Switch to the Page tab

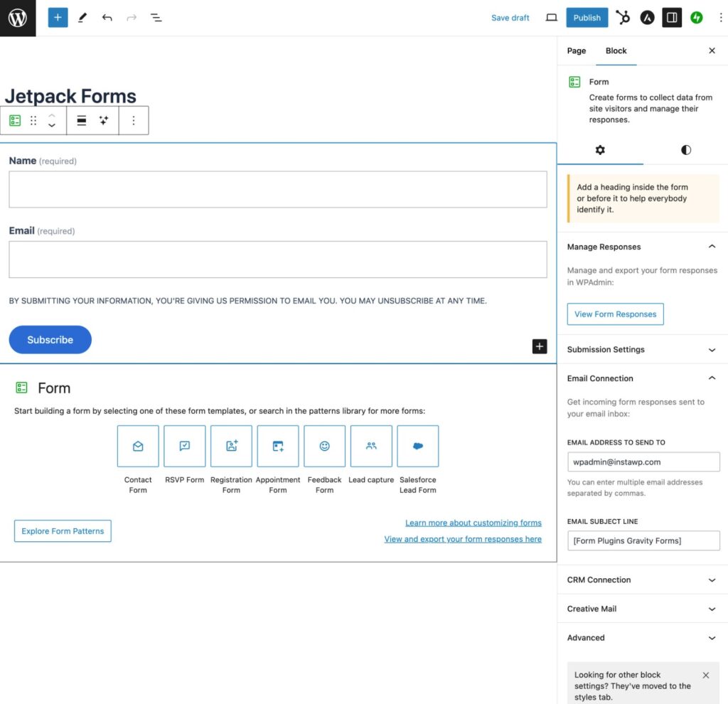pyautogui.click(x=577, y=51)
